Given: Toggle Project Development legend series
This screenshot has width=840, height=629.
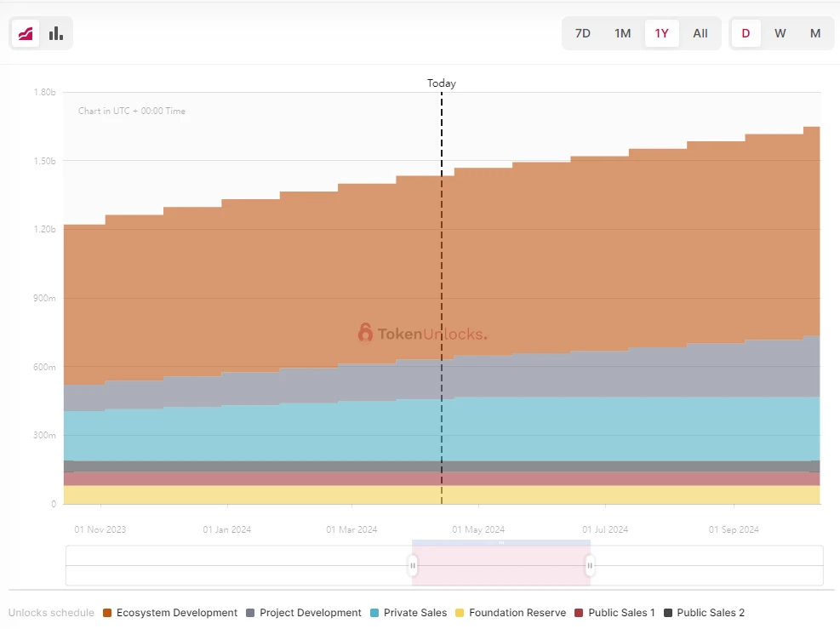Looking at the screenshot, I should pyautogui.click(x=303, y=613).
